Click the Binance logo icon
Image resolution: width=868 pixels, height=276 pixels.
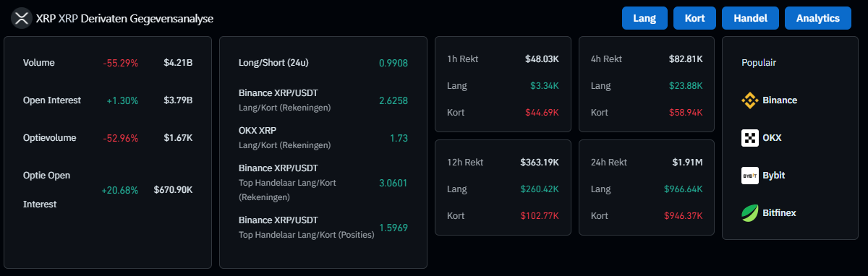click(x=750, y=100)
